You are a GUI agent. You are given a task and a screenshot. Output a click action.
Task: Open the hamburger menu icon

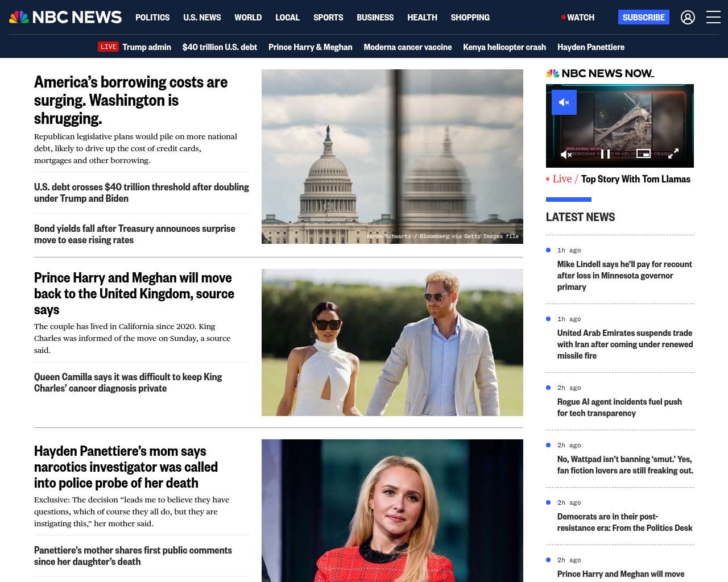click(713, 18)
